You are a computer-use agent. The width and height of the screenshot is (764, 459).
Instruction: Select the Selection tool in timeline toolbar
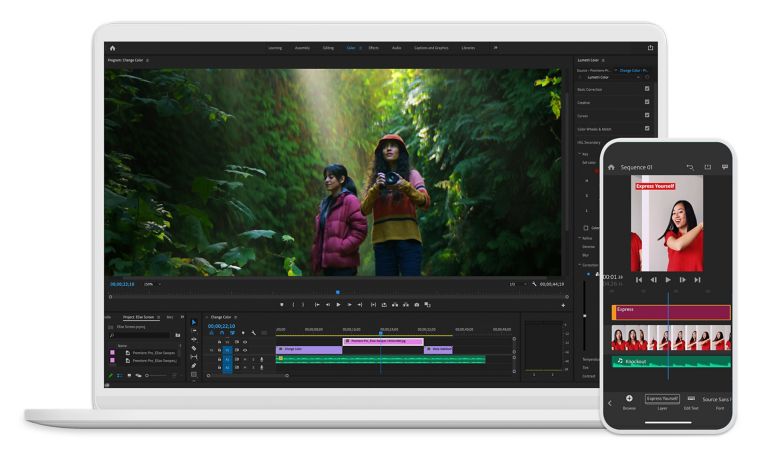click(194, 322)
